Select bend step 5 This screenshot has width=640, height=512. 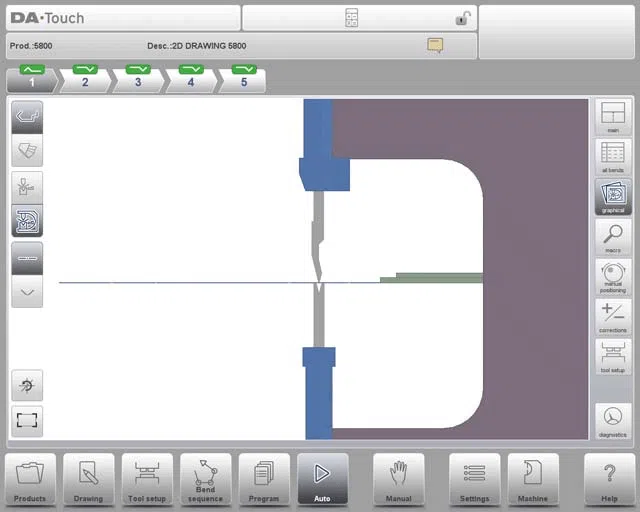click(243, 79)
